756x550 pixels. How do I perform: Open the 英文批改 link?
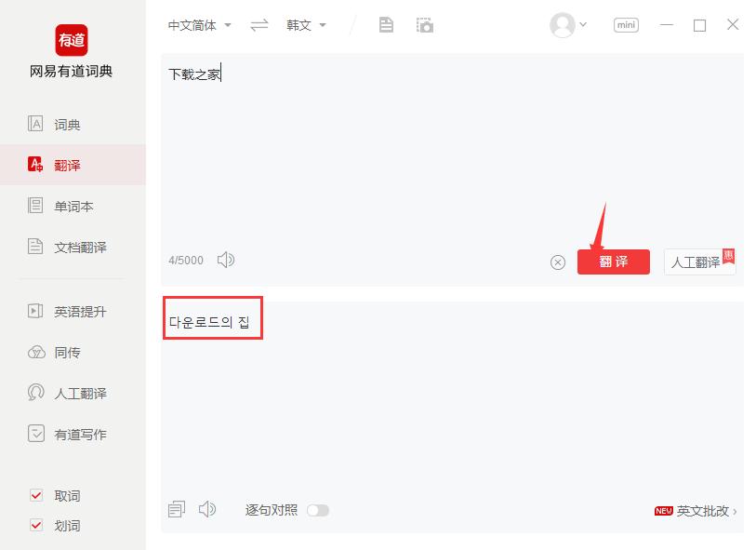point(696,510)
